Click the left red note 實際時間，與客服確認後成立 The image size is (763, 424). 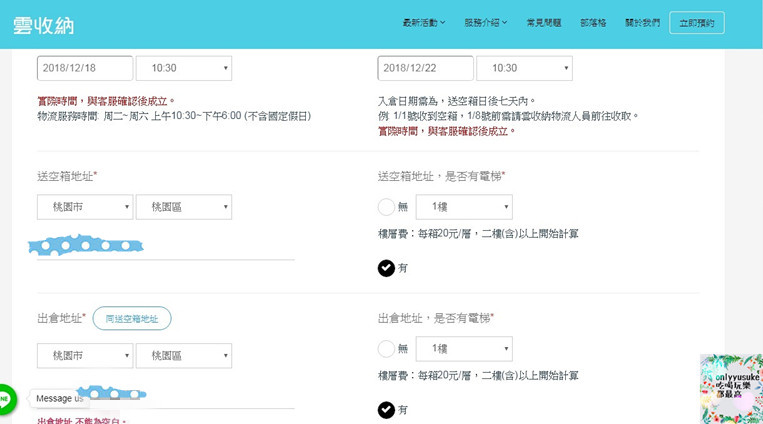click(106, 101)
